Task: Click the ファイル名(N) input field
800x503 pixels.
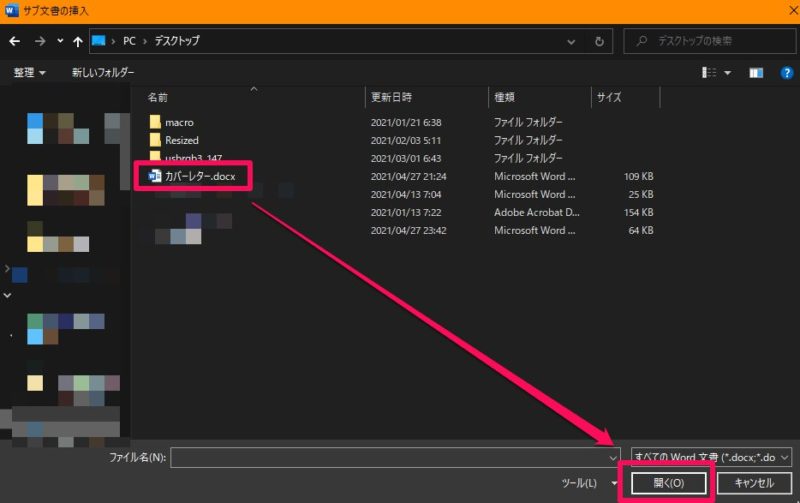Action: pyautogui.click(x=390, y=456)
